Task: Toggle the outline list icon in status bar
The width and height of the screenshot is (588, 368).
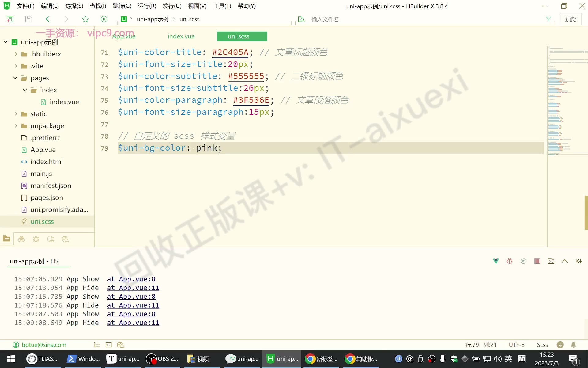Action: 97,345
